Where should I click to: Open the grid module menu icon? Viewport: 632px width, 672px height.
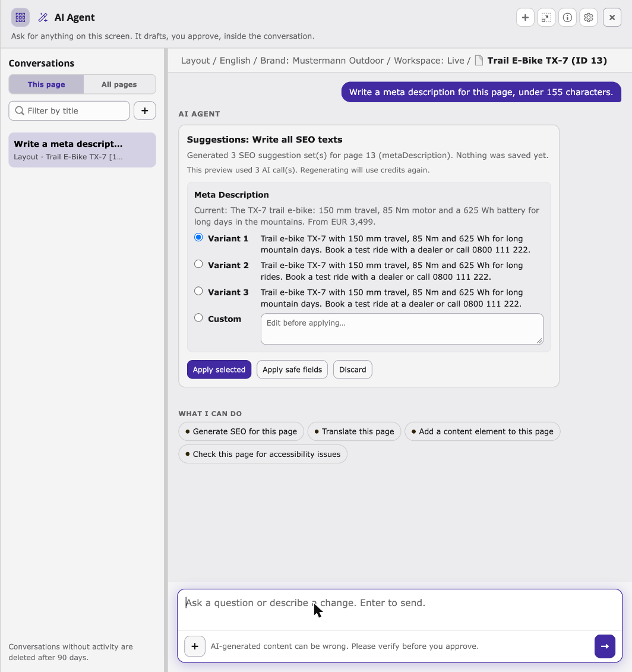tap(20, 18)
